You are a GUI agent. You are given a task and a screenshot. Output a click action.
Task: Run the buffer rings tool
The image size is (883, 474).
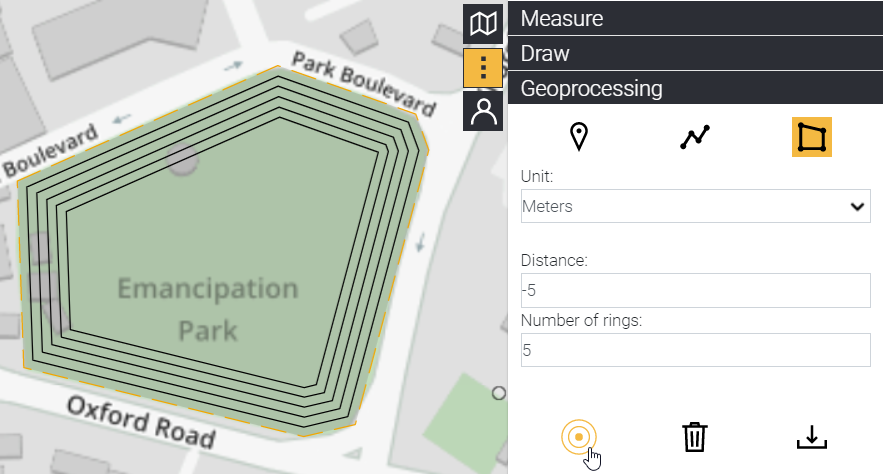(579, 437)
